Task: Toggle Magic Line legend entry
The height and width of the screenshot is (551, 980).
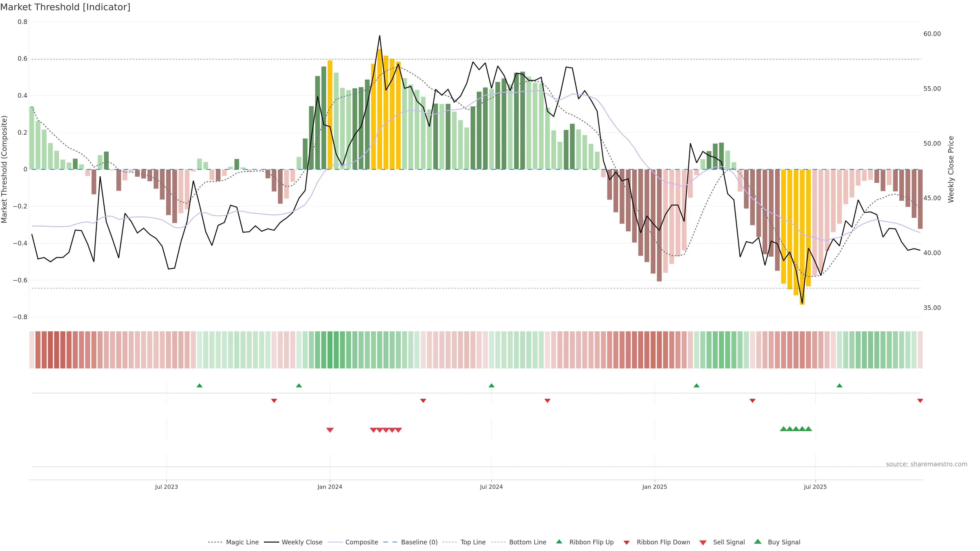Action: (x=242, y=542)
